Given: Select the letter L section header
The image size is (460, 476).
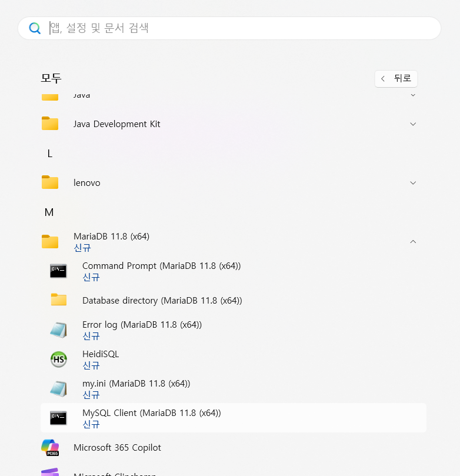Looking at the screenshot, I should (x=49, y=154).
